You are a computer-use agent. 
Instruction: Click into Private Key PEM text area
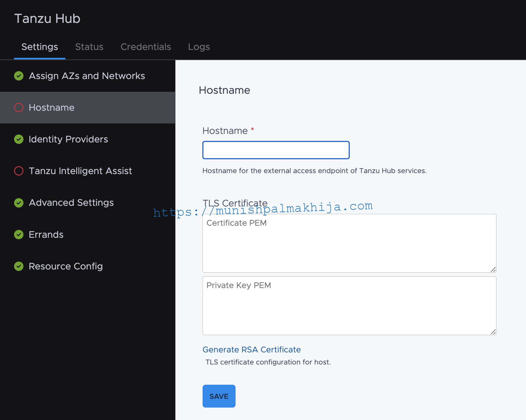[x=350, y=306]
